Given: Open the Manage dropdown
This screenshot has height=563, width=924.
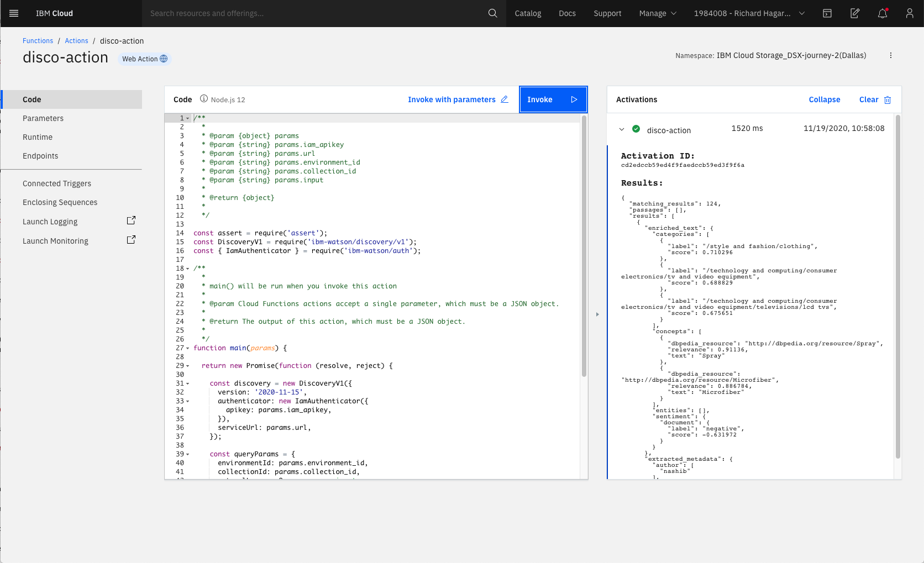Looking at the screenshot, I should point(658,13).
